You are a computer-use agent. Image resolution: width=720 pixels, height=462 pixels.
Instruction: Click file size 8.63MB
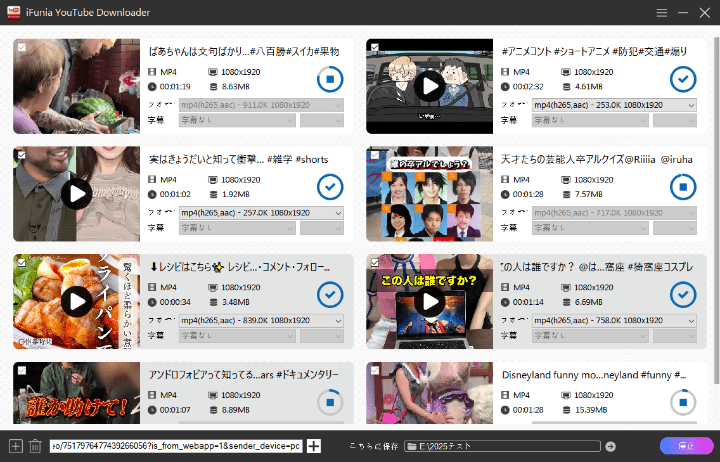point(236,86)
